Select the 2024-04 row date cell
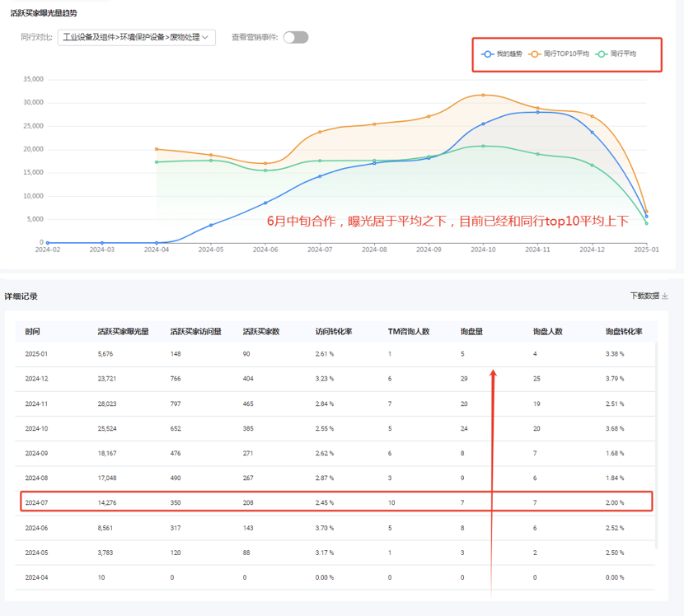 pyautogui.click(x=36, y=577)
